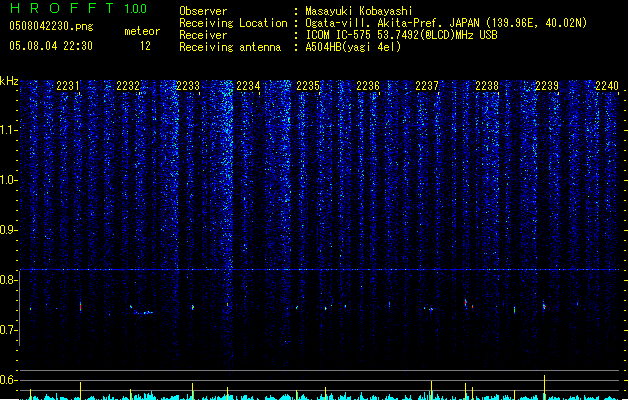Click the 2238 time marker
Image resolution: width=629 pixels, height=400 pixels.
coord(487,85)
